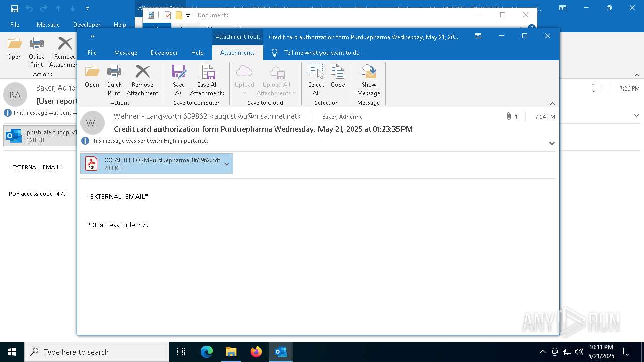Click sender address august.wu@msa.hinet.net
The height and width of the screenshot is (362, 644).
point(256,116)
